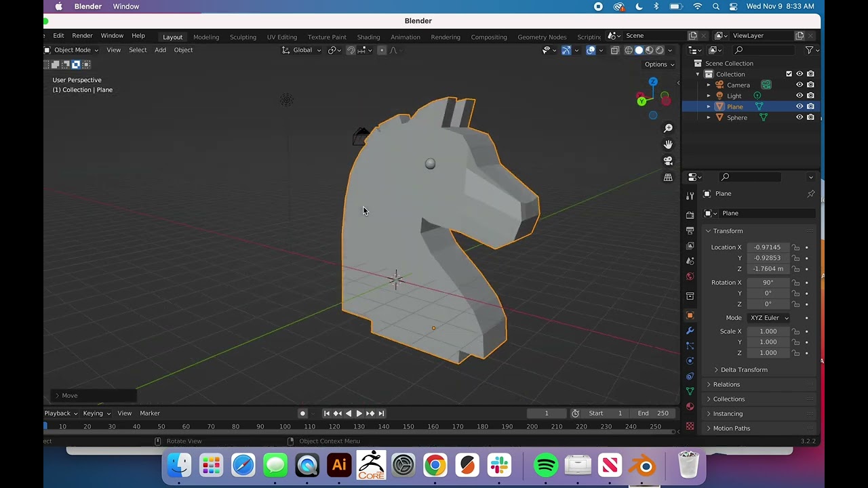Hide the Light object in viewport
Viewport: 868px width, 488px height.
pyautogui.click(x=800, y=96)
